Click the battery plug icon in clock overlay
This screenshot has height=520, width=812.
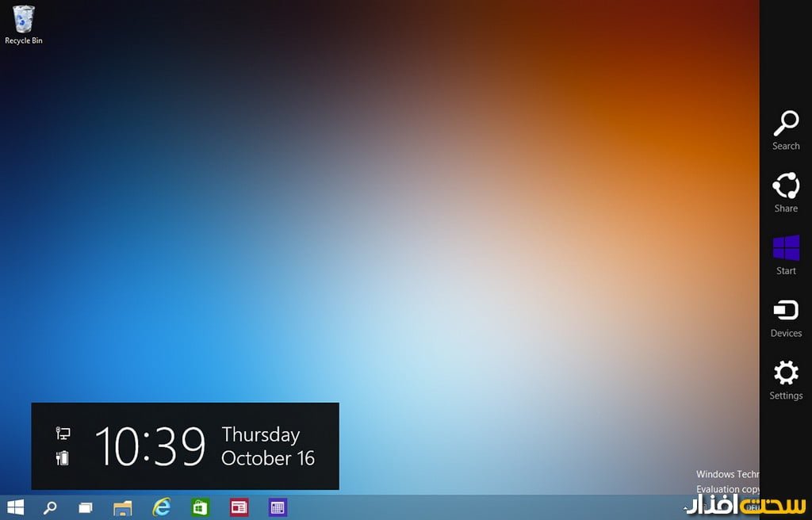(x=63, y=457)
